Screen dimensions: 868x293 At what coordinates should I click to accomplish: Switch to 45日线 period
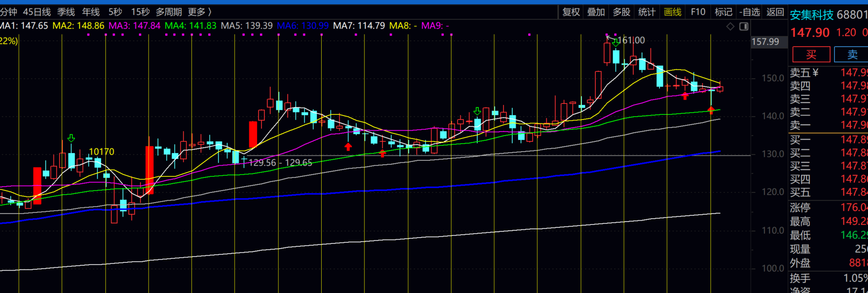tap(37, 12)
